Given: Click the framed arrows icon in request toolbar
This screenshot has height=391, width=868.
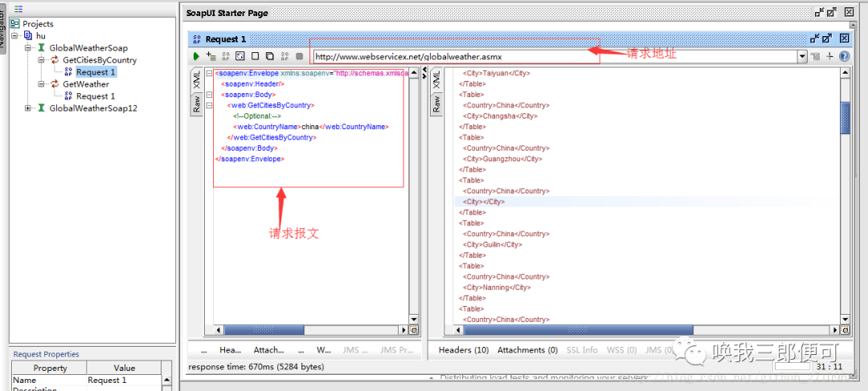Looking at the screenshot, I should tap(240, 56).
